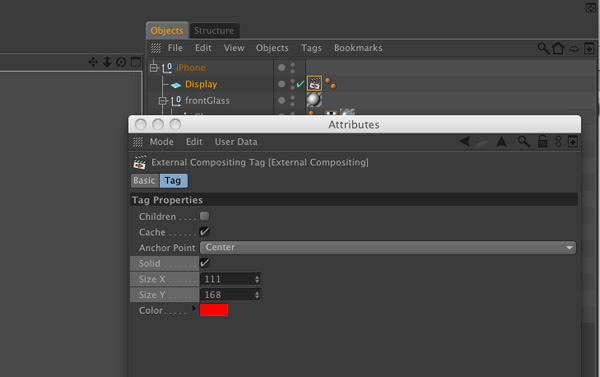The width and height of the screenshot is (600, 377).
Task: Open the Objects manager File menu
Action: (175, 48)
